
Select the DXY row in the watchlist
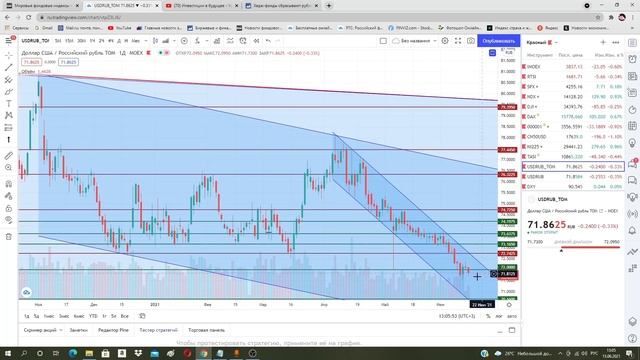(x=573, y=187)
